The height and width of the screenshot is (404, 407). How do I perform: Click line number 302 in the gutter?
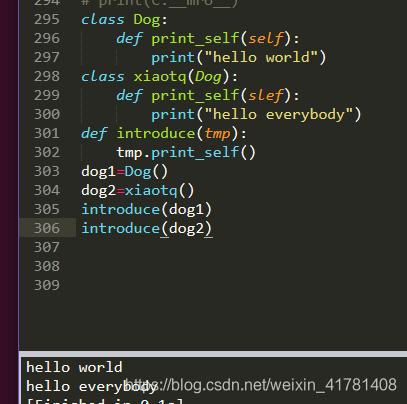click(47, 152)
